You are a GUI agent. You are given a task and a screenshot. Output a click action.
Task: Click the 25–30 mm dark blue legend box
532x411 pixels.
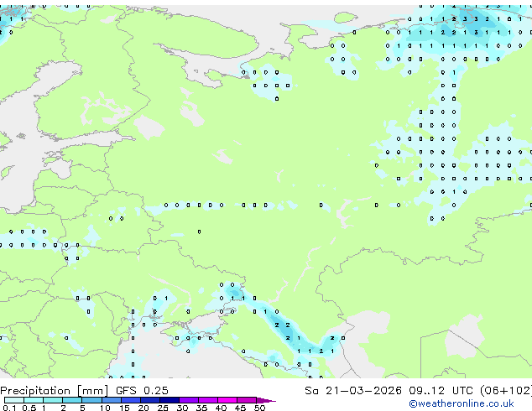(x=170, y=400)
